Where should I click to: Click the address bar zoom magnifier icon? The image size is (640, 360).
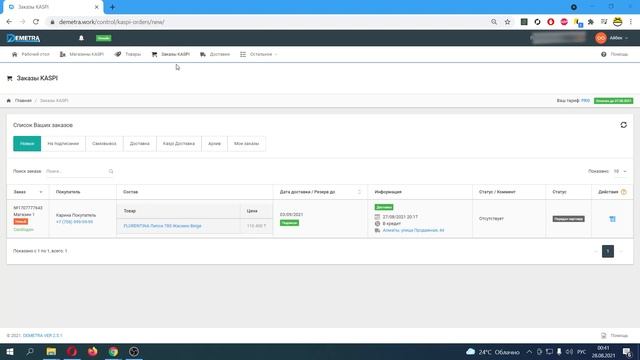494,22
